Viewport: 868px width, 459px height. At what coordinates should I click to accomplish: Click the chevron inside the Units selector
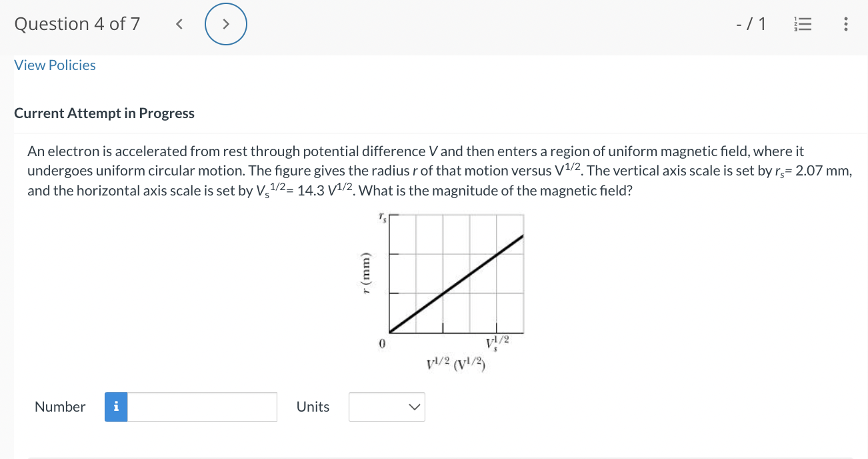tap(414, 406)
